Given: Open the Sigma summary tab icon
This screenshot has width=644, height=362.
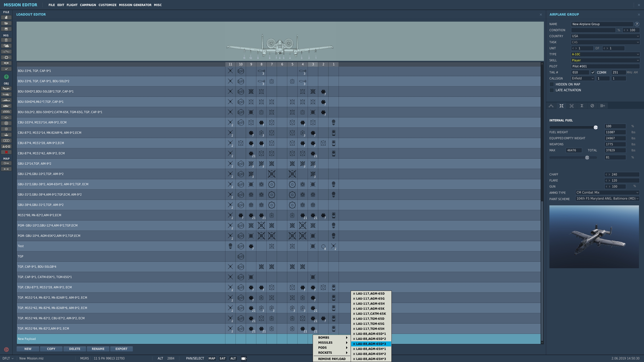Looking at the screenshot, I should tap(582, 106).
